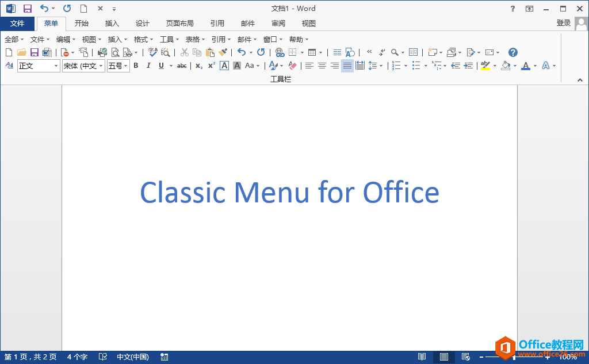
Task: Click the columns layout icon
Action: (337, 52)
